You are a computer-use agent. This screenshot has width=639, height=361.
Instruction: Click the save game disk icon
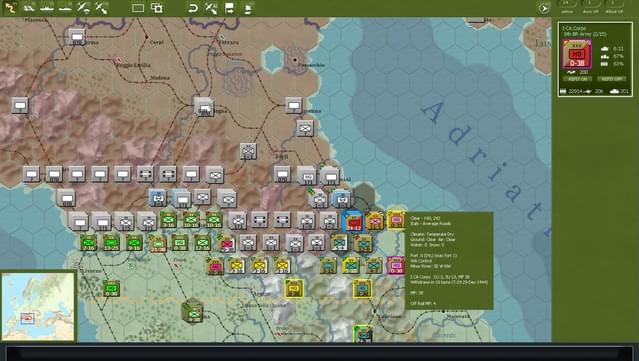tap(229, 8)
